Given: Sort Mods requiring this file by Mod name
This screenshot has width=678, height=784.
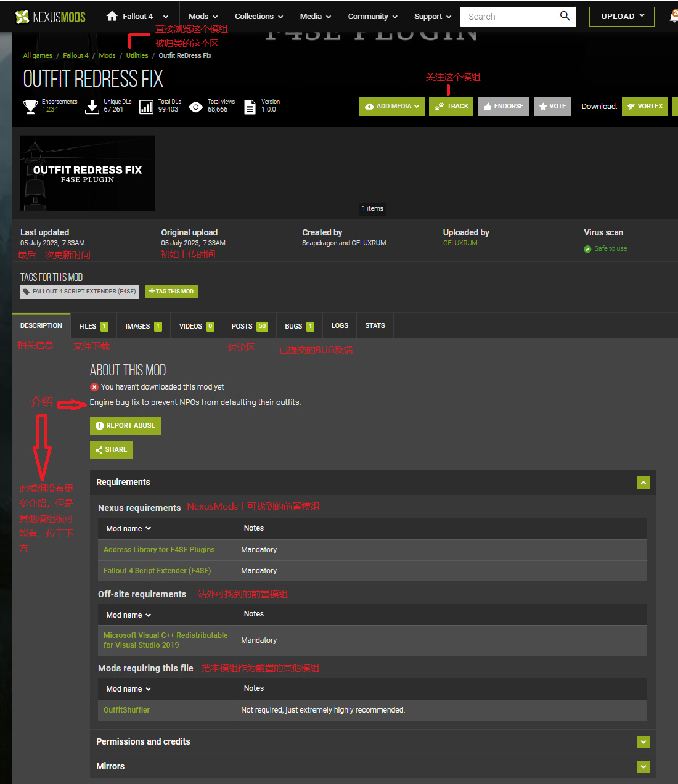Looking at the screenshot, I should pos(128,689).
